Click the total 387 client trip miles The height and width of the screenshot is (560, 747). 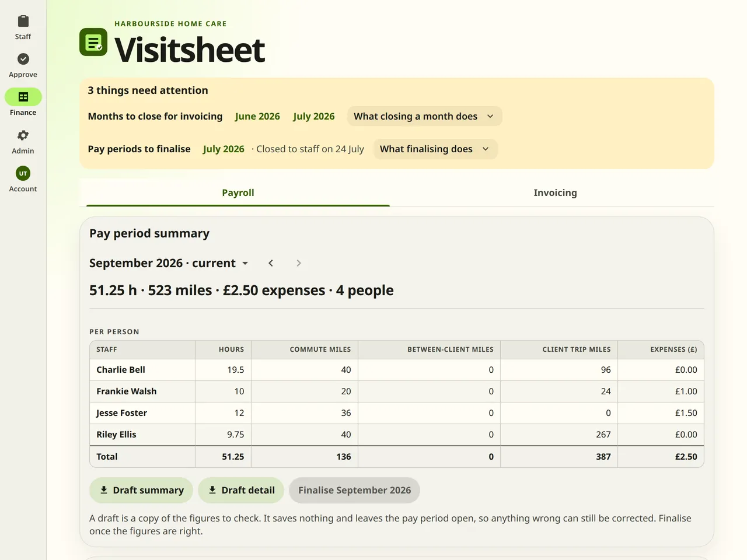click(x=559, y=457)
